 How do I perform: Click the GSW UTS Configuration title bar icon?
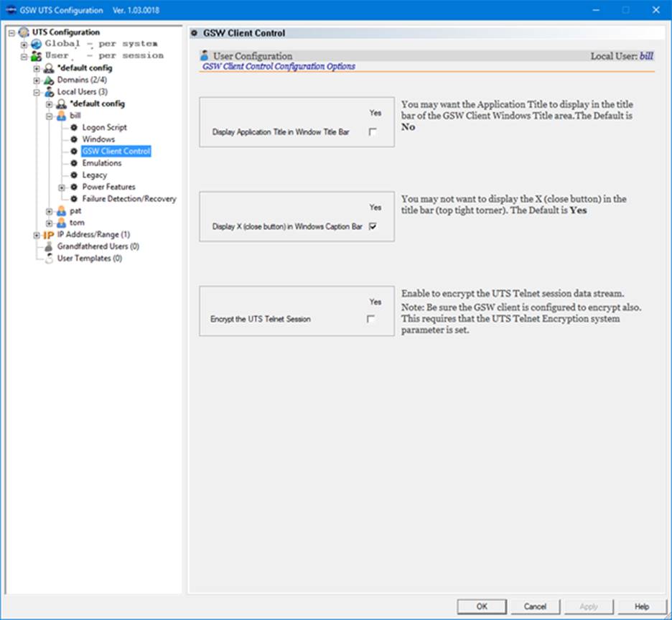pyautogui.click(x=11, y=10)
